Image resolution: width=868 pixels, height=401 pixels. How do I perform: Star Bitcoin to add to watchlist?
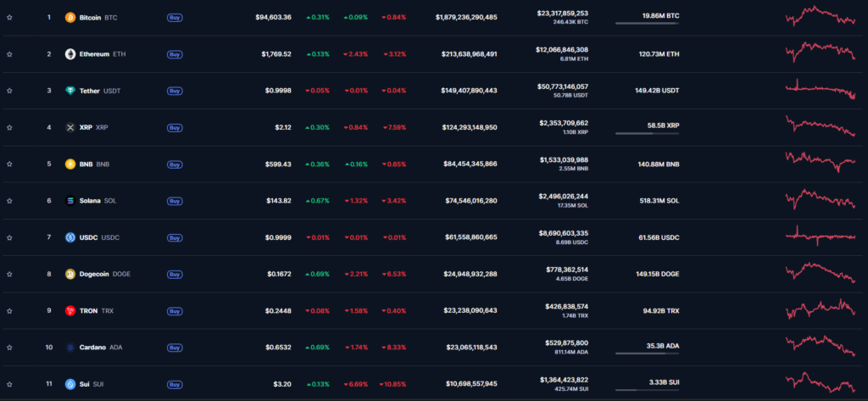[9, 18]
